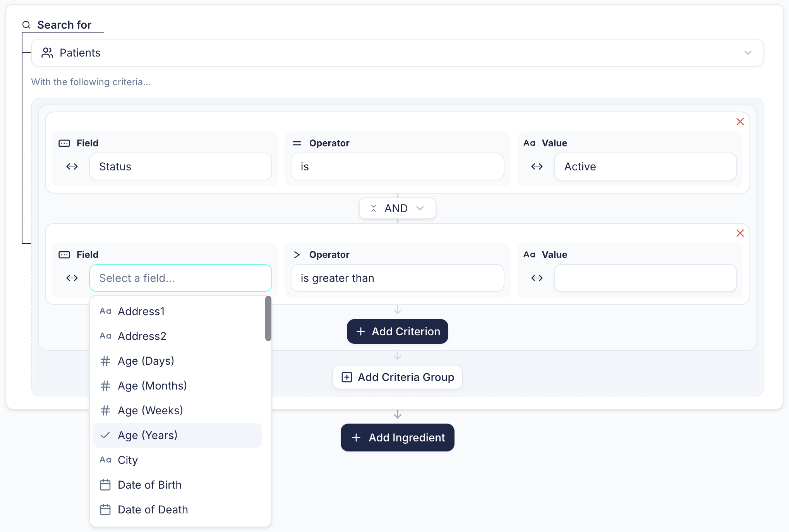Click the Patients people icon
789x532 pixels.
pyautogui.click(x=47, y=53)
